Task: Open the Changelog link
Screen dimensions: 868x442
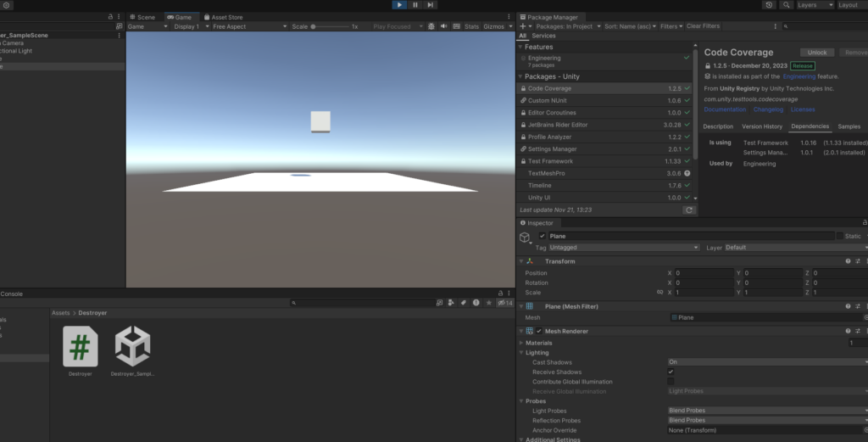Action: pyautogui.click(x=768, y=109)
